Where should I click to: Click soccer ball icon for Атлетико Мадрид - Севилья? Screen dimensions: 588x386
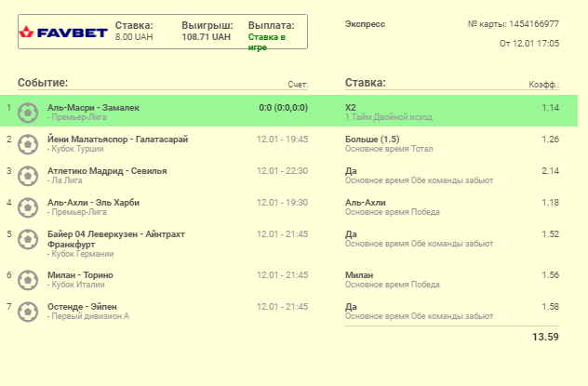pos(28,176)
